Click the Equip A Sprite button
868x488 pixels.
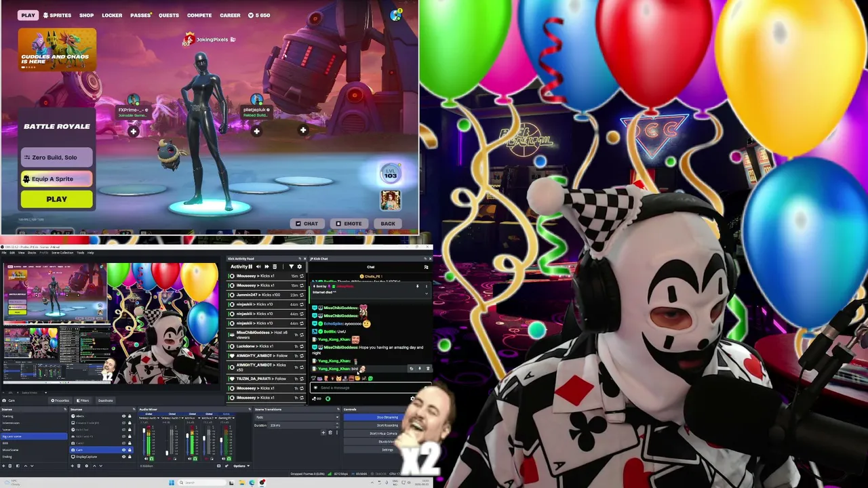point(57,179)
